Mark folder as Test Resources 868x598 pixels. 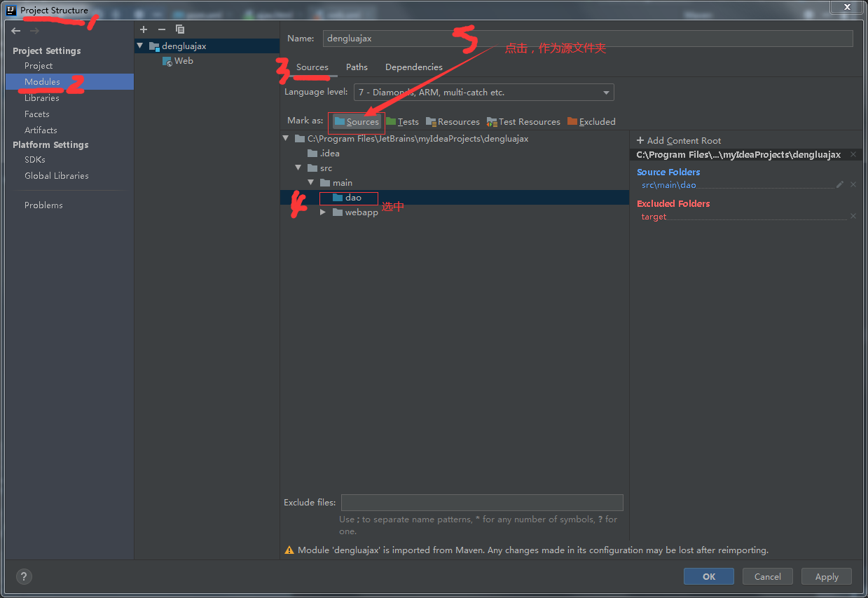point(523,121)
